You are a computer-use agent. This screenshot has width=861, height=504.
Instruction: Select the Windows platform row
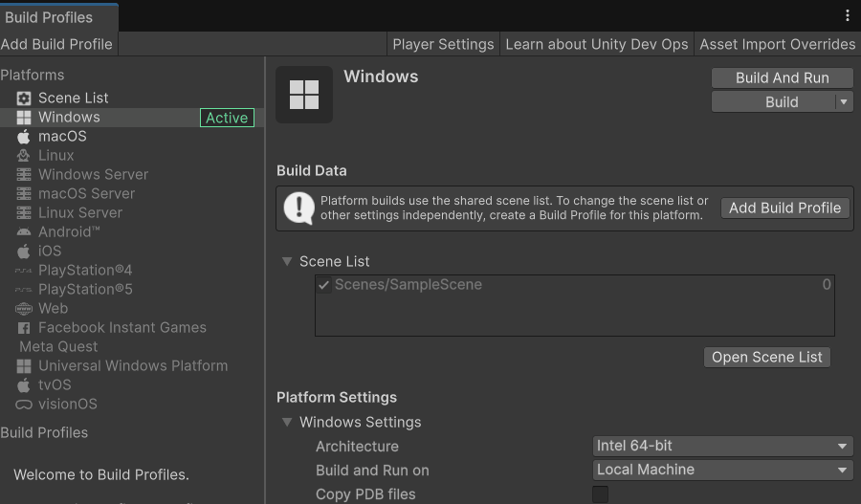pyautogui.click(x=132, y=118)
